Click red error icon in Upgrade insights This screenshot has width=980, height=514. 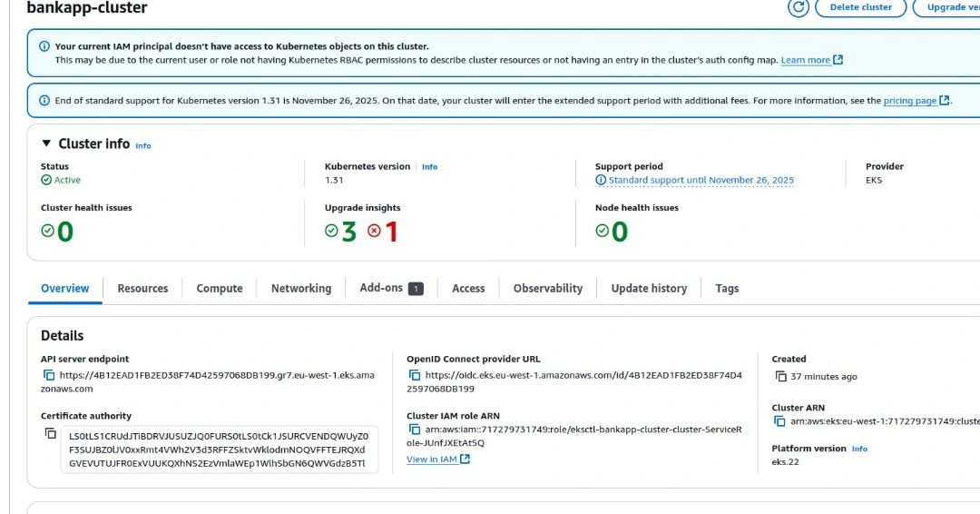point(374,231)
